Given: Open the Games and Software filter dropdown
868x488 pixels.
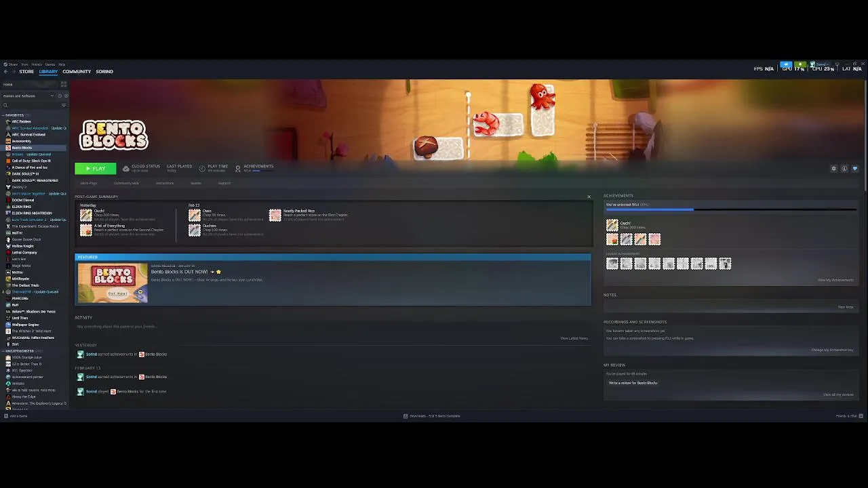Looking at the screenshot, I should [28, 96].
